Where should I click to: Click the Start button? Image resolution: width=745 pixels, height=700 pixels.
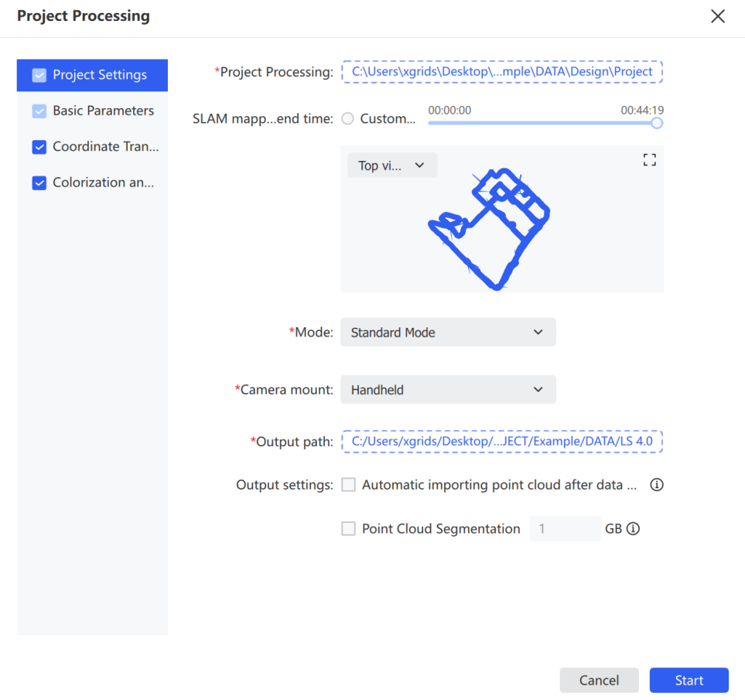click(x=689, y=681)
